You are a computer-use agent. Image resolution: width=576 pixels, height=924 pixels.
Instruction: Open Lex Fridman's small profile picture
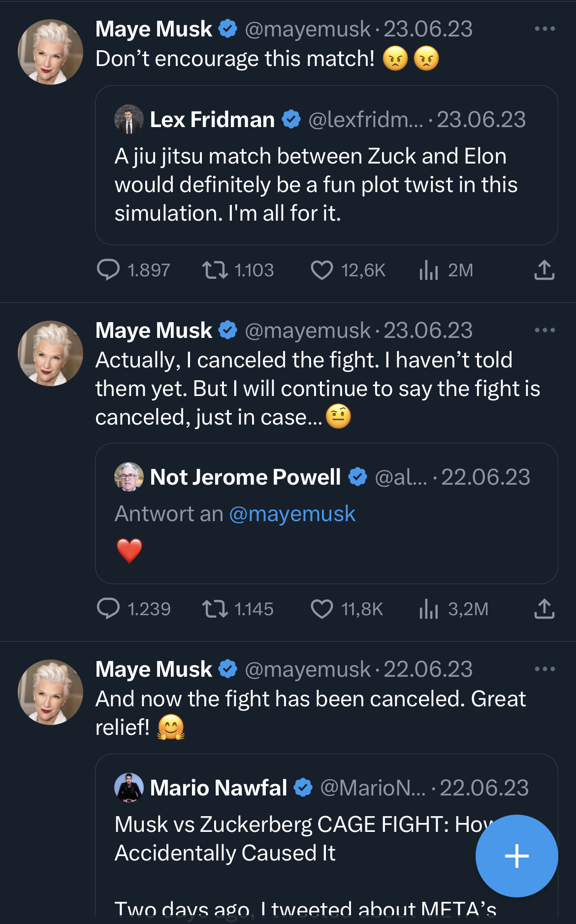(129, 119)
